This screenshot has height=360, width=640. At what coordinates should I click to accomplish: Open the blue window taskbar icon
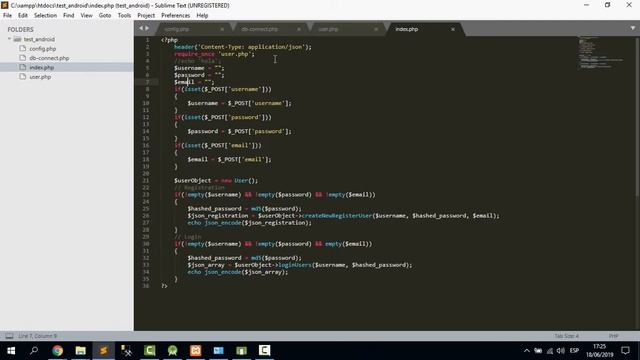[x=218, y=351]
